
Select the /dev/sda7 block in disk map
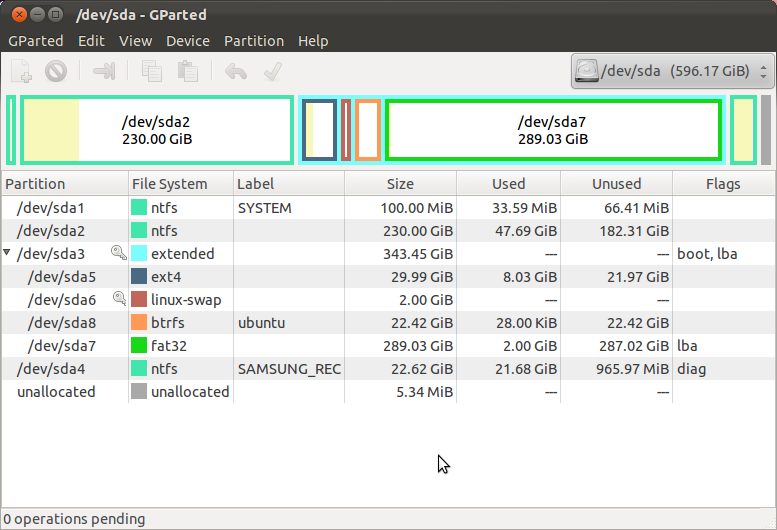pyautogui.click(x=552, y=130)
